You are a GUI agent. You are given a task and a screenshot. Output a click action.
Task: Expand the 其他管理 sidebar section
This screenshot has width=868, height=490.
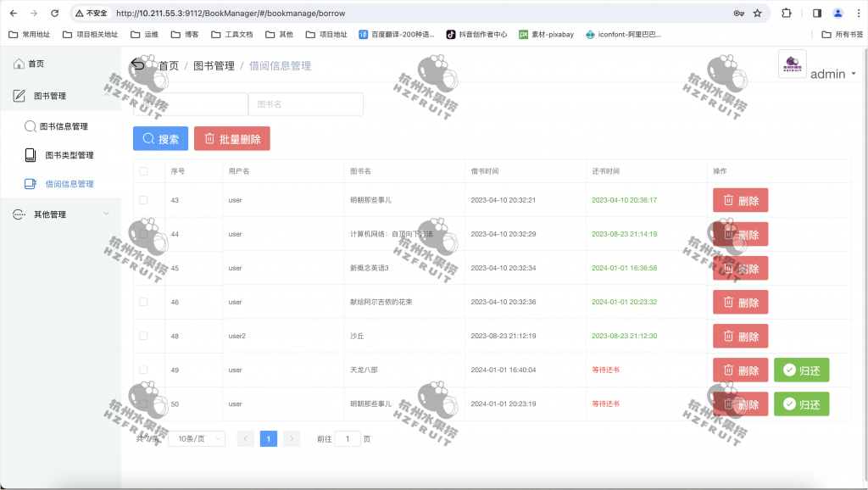[x=51, y=214]
